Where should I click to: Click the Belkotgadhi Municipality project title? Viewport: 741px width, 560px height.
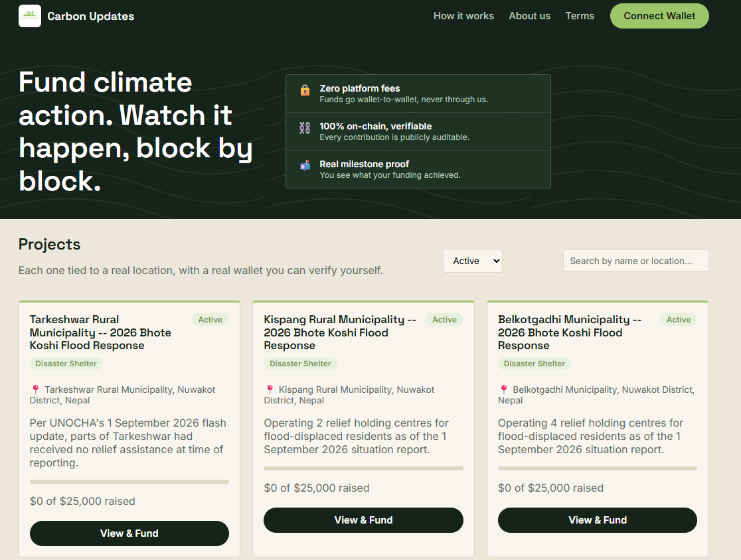pyautogui.click(x=570, y=332)
